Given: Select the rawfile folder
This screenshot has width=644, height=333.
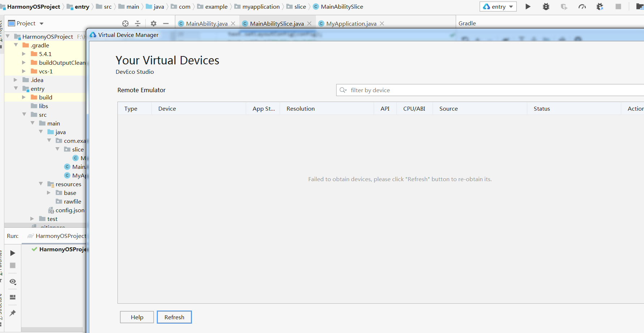Looking at the screenshot, I should pos(72,201).
